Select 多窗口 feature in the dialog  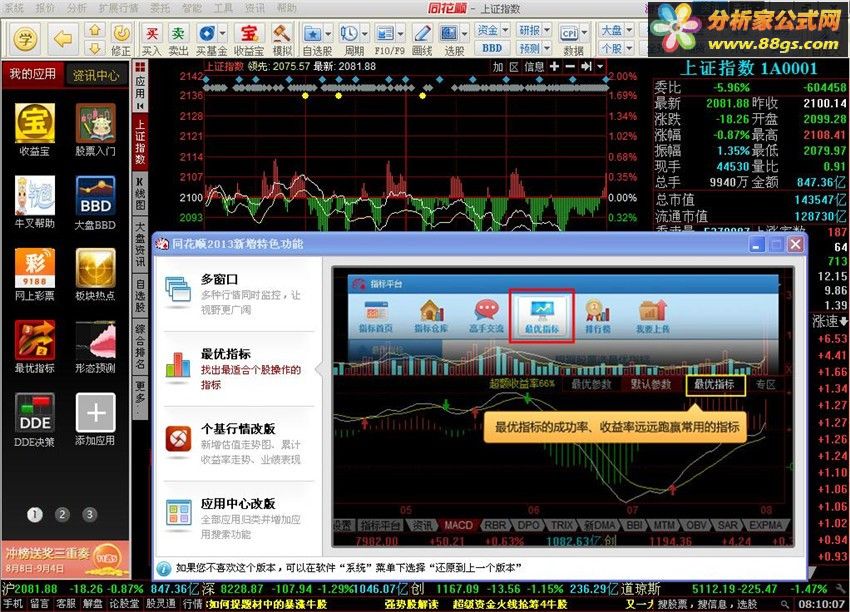(239, 294)
